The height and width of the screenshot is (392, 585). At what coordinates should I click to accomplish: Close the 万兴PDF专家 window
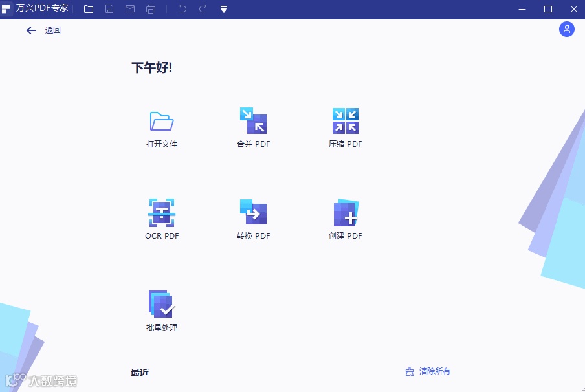tap(574, 9)
